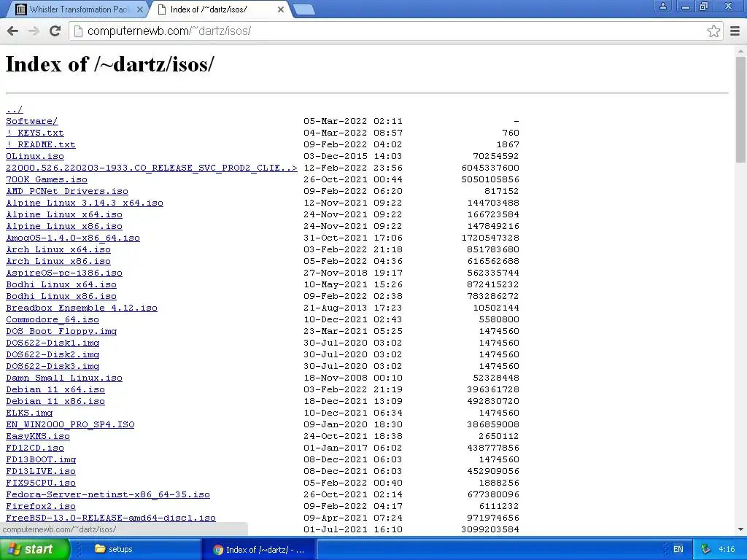Switch to the Whistler Transformation Pack tab
The height and width of the screenshot is (560, 747).
click(x=79, y=9)
